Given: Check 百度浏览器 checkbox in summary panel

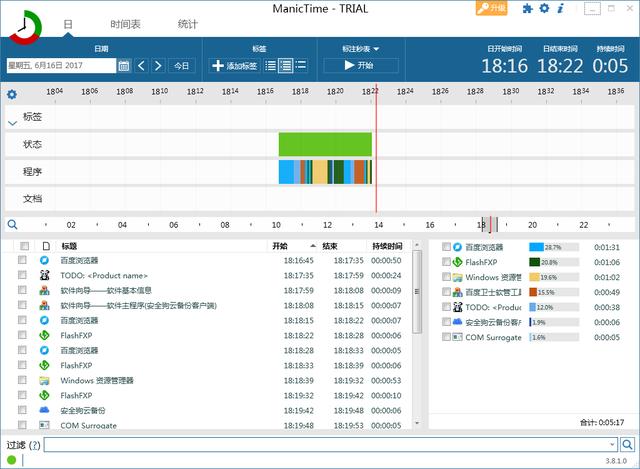Looking at the screenshot, I should point(446,247).
